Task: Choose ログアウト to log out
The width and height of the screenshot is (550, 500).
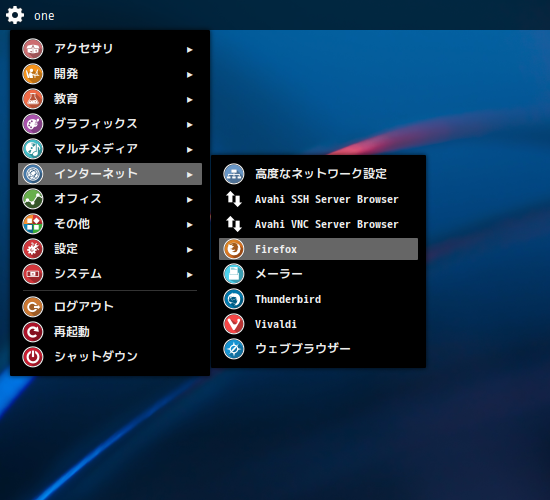Action: [x=110, y=307]
